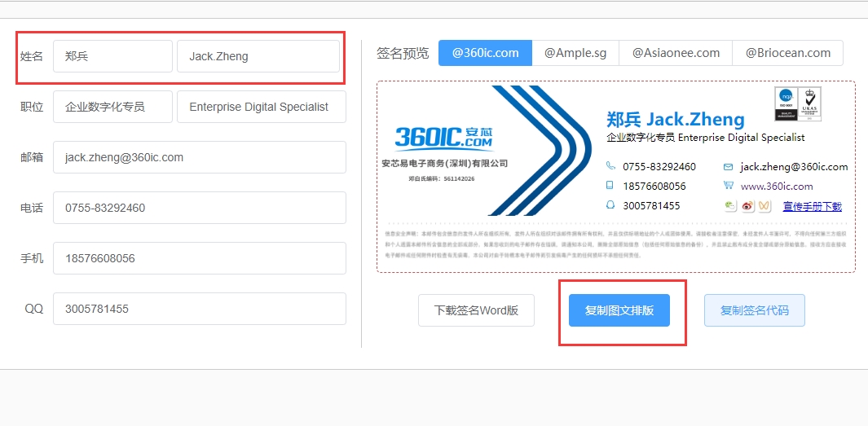Viewport: 868px width, 426px height.
Task: Select the @Ample.sg signature tab
Action: click(x=575, y=53)
